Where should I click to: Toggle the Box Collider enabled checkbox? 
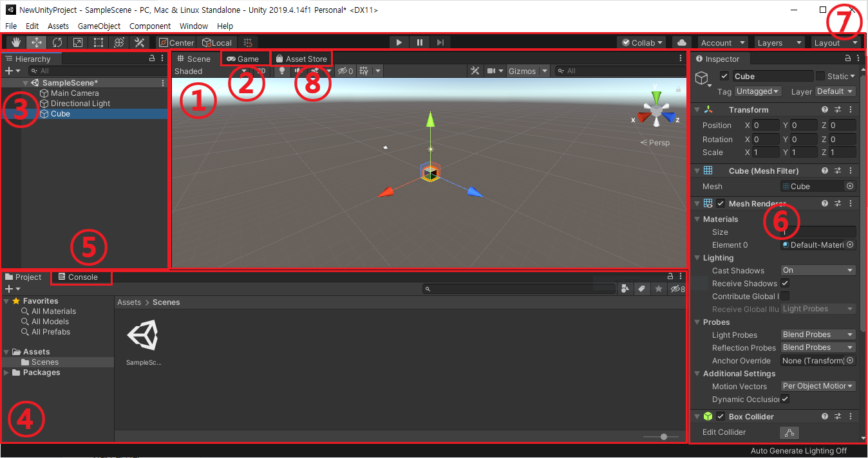tap(721, 416)
